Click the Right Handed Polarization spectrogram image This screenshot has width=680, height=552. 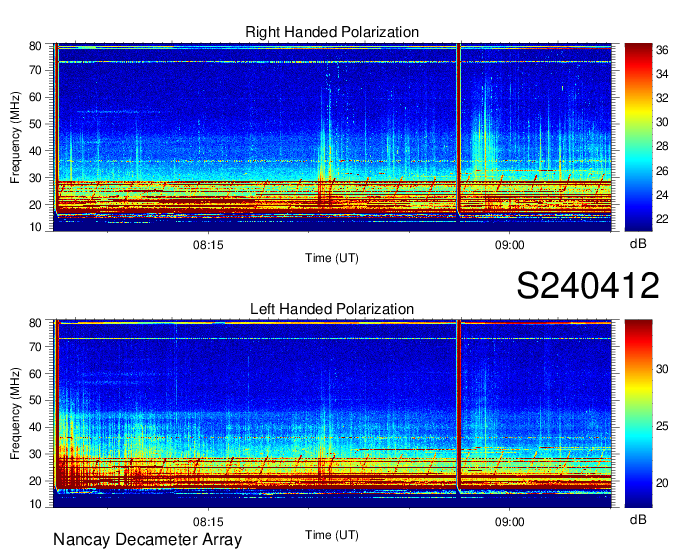[x=332, y=137]
